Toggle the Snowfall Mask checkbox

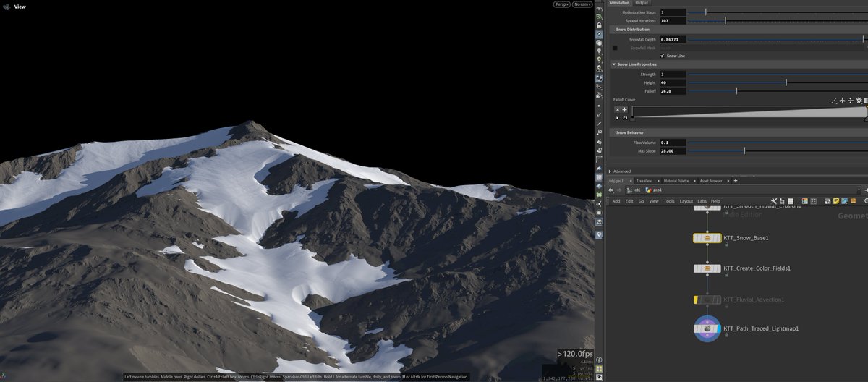[x=615, y=48]
